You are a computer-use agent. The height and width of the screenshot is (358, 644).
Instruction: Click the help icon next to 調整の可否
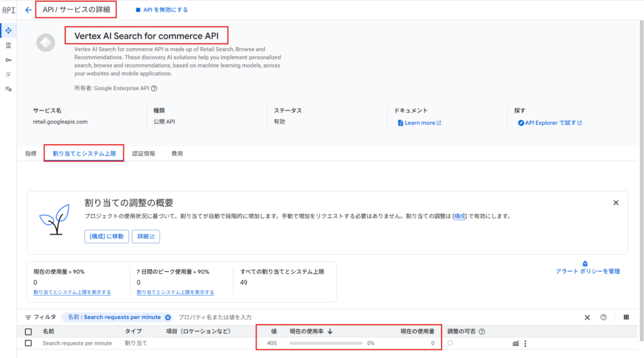pos(482,332)
